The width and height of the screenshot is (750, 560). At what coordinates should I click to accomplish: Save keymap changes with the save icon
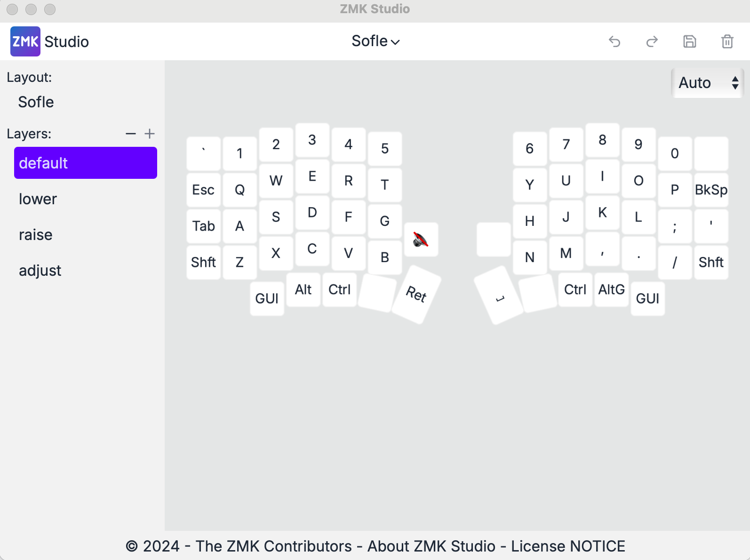690,41
